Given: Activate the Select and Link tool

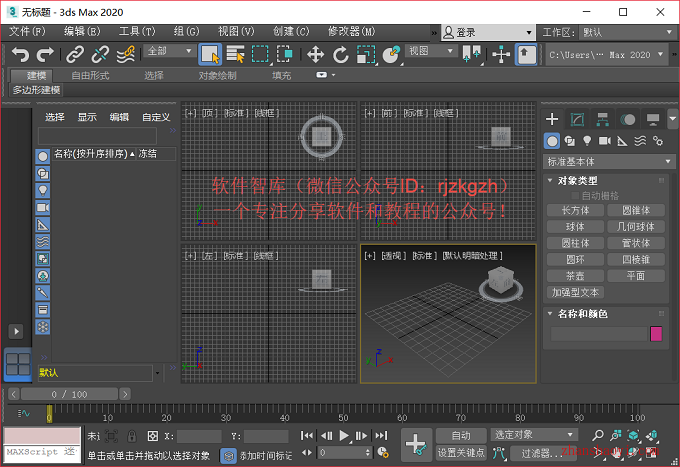Looking at the screenshot, I should (75, 55).
